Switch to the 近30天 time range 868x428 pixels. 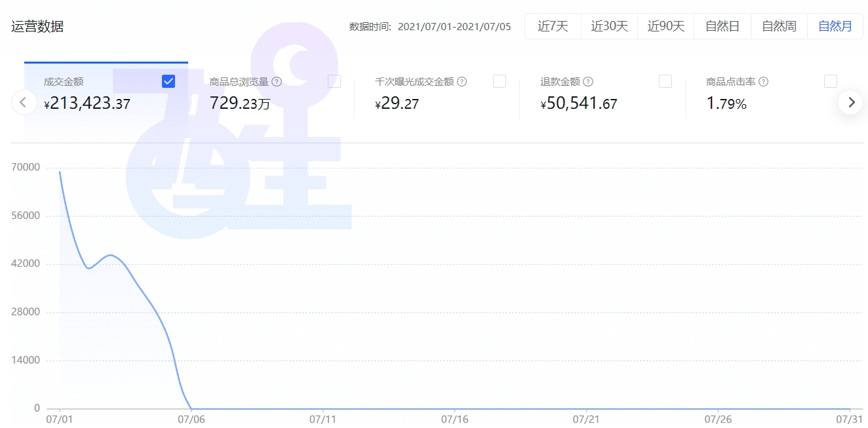coord(609,26)
